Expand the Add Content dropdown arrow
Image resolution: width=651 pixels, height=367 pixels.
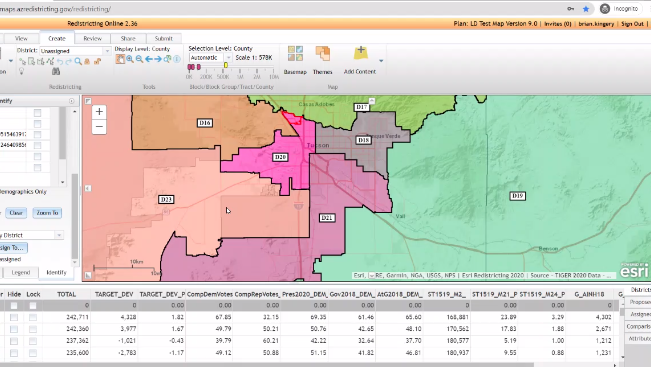(381, 61)
